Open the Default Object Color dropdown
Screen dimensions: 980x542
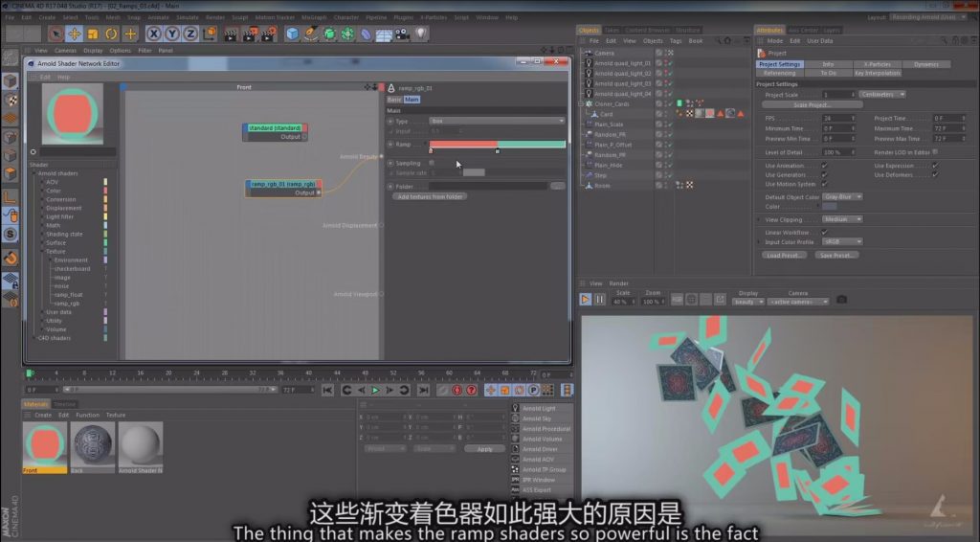(x=842, y=197)
